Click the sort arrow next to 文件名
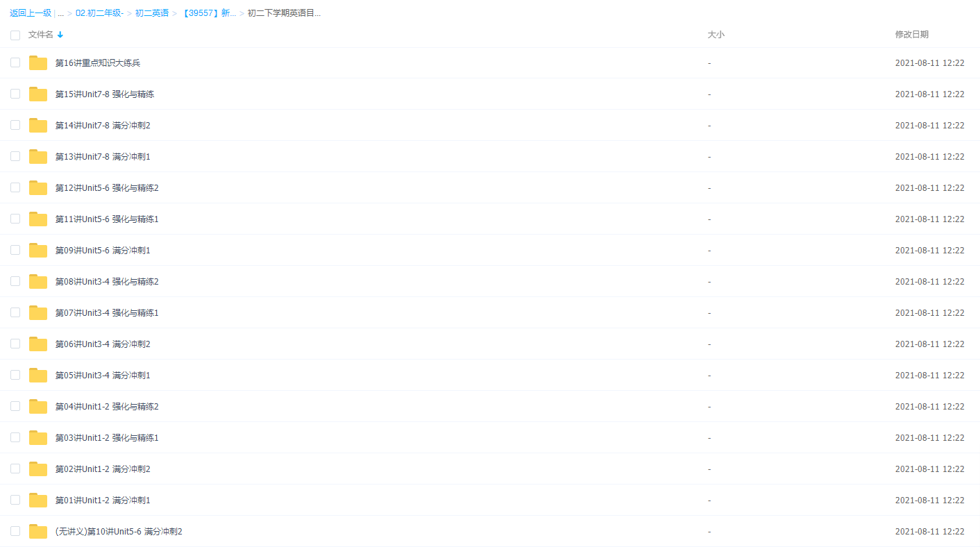 point(60,35)
